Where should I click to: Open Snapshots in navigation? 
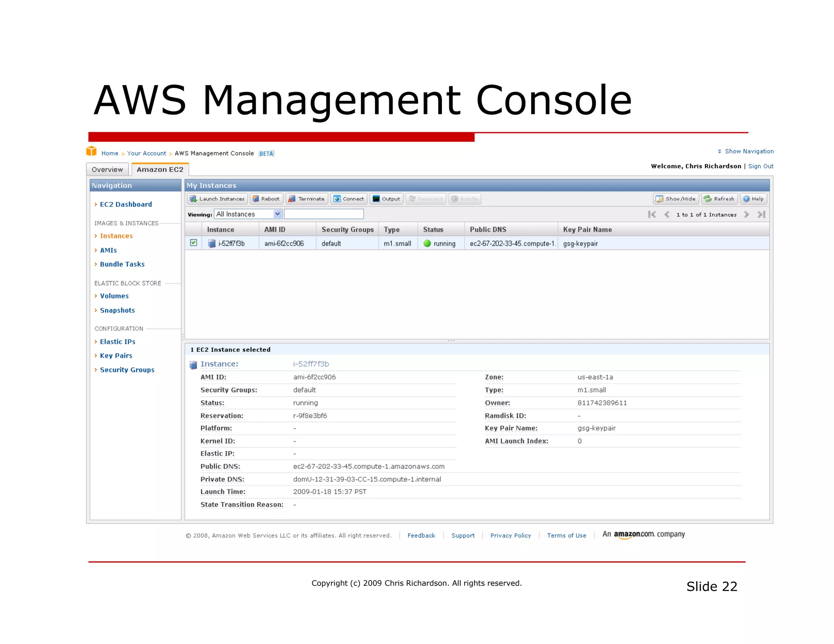117,310
